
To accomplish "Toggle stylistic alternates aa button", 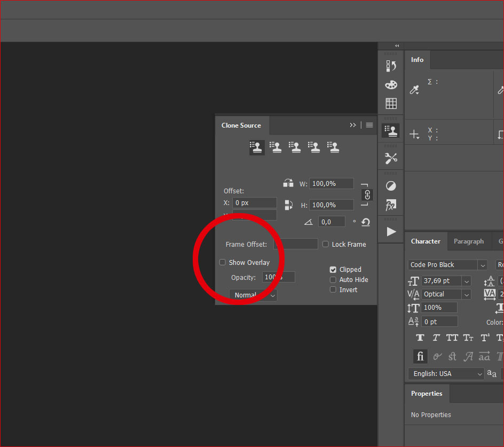I will pos(484,357).
